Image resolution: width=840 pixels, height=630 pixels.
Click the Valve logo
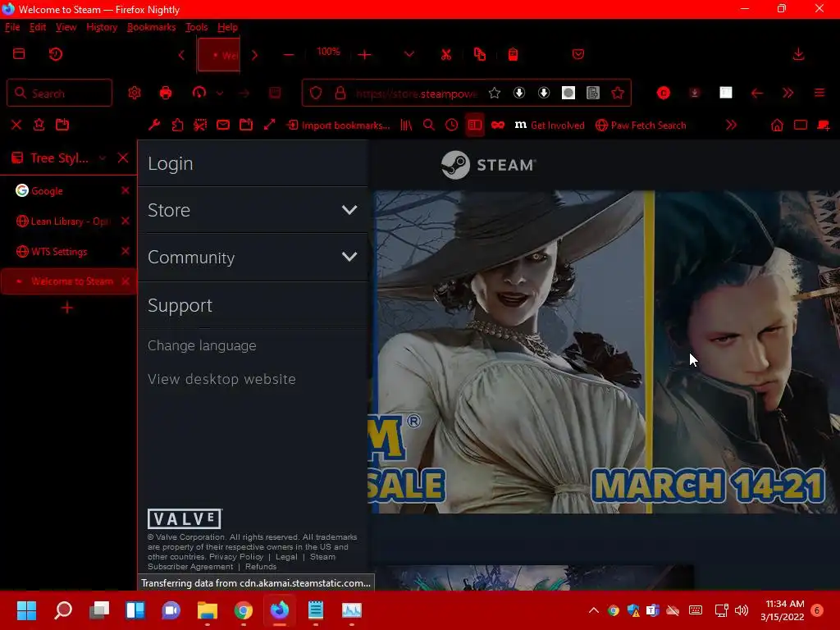click(x=185, y=518)
